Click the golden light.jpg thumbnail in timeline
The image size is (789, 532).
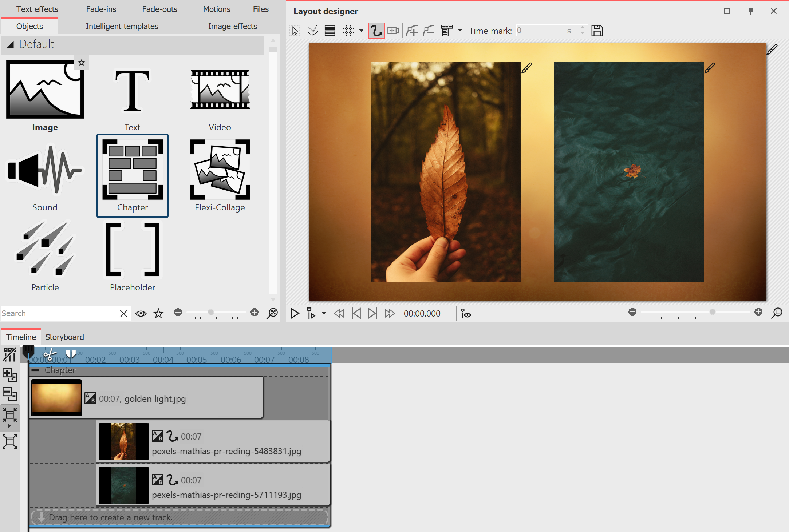[x=56, y=397]
